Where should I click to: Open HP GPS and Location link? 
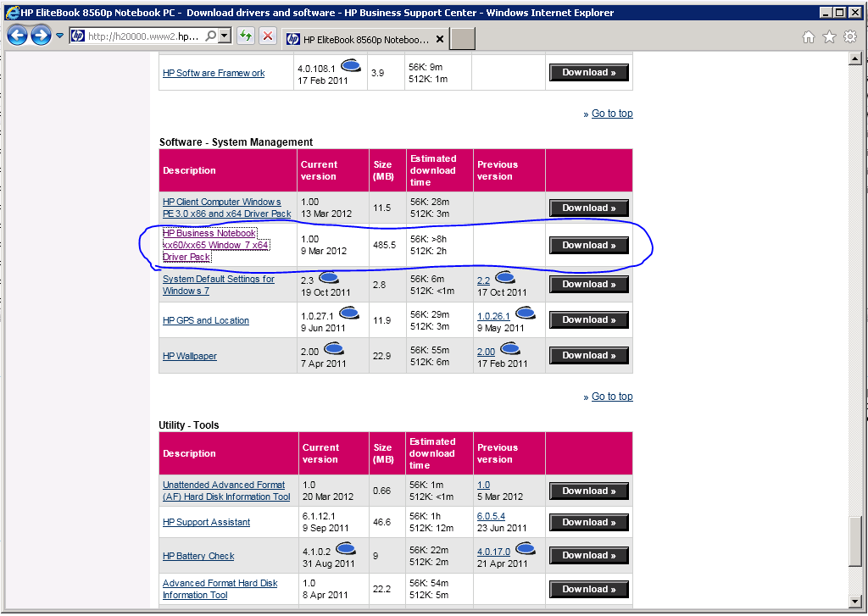pyautogui.click(x=206, y=320)
